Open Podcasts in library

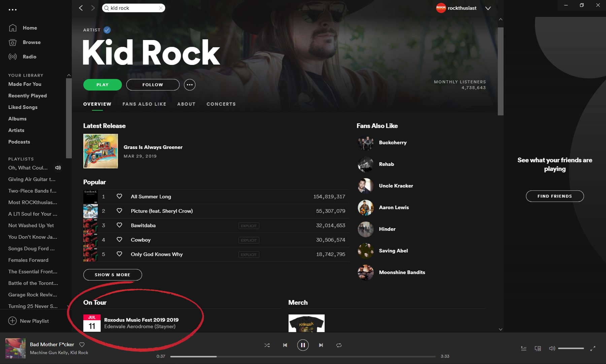click(x=19, y=142)
